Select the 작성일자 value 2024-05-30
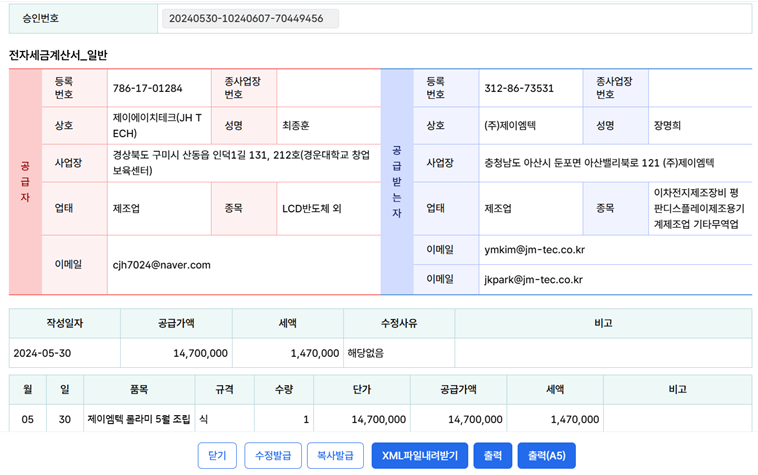758x475 pixels. click(x=47, y=353)
